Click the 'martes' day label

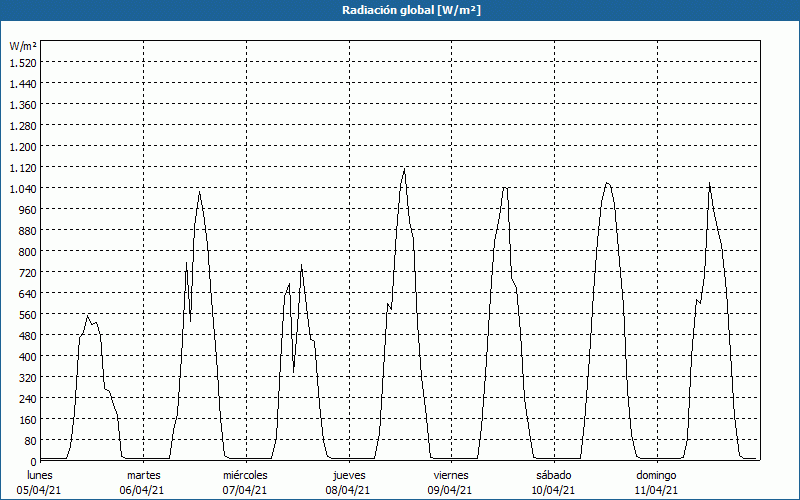click(143, 475)
